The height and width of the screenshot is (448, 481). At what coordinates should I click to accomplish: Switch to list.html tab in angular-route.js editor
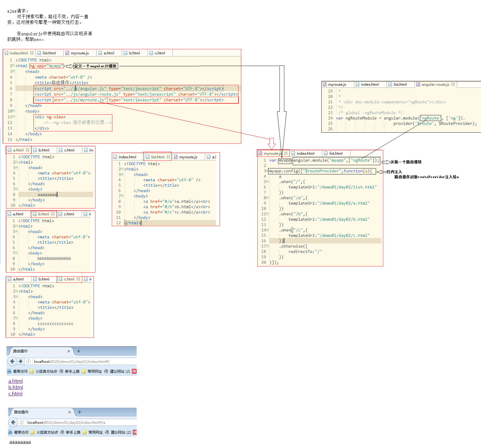tap(400, 85)
